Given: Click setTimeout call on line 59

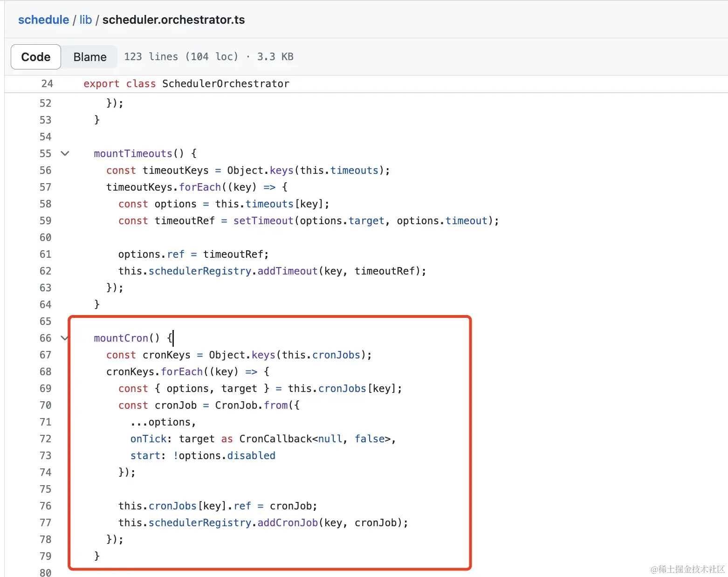Looking at the screenshot, I should point(263,220).
